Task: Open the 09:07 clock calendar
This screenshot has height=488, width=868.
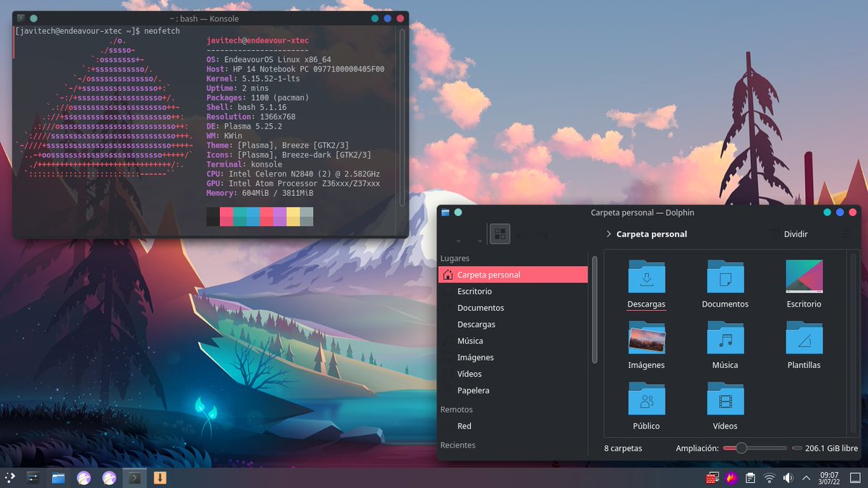Action: (830, 478)
